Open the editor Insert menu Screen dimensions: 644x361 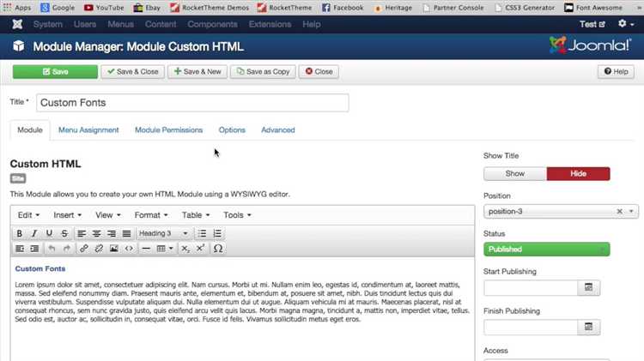[x=67, y=215]
